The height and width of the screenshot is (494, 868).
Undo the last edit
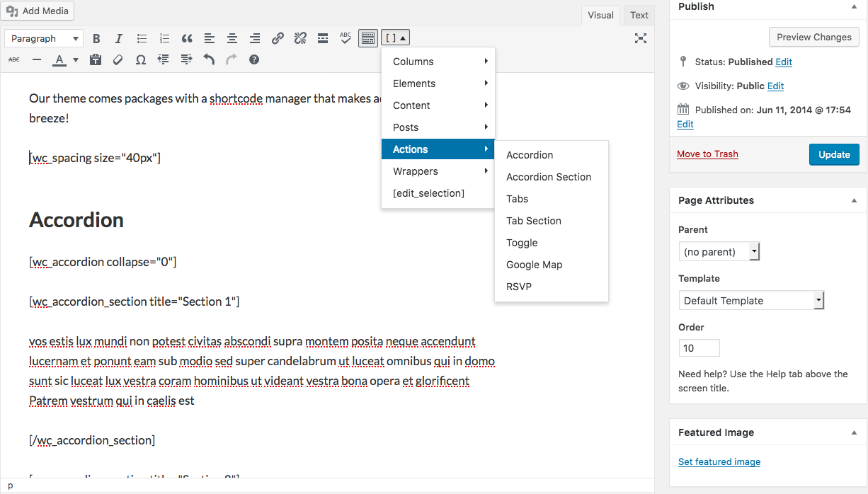209,59
